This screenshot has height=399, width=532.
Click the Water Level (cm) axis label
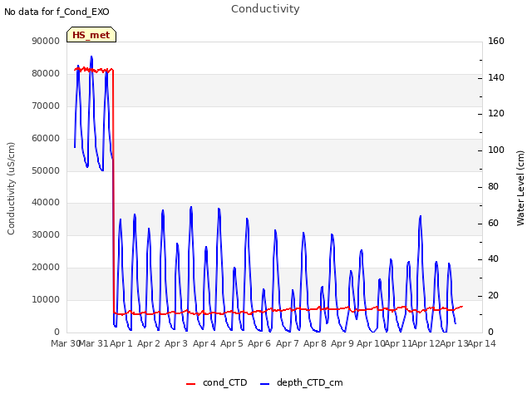click(520, 189)
